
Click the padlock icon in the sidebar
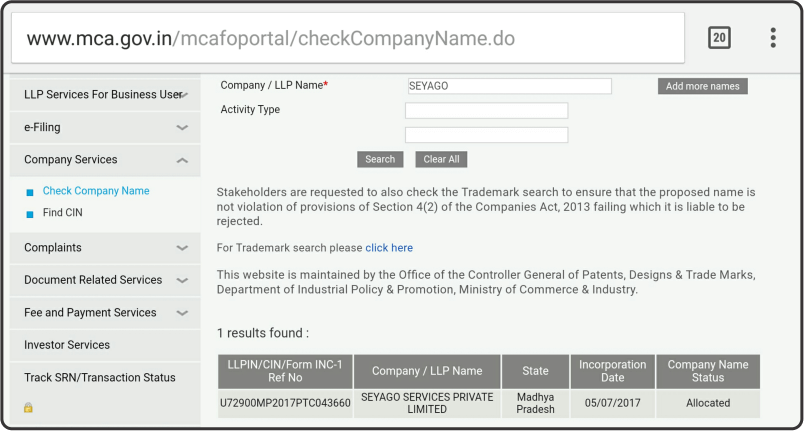[28, 408]
